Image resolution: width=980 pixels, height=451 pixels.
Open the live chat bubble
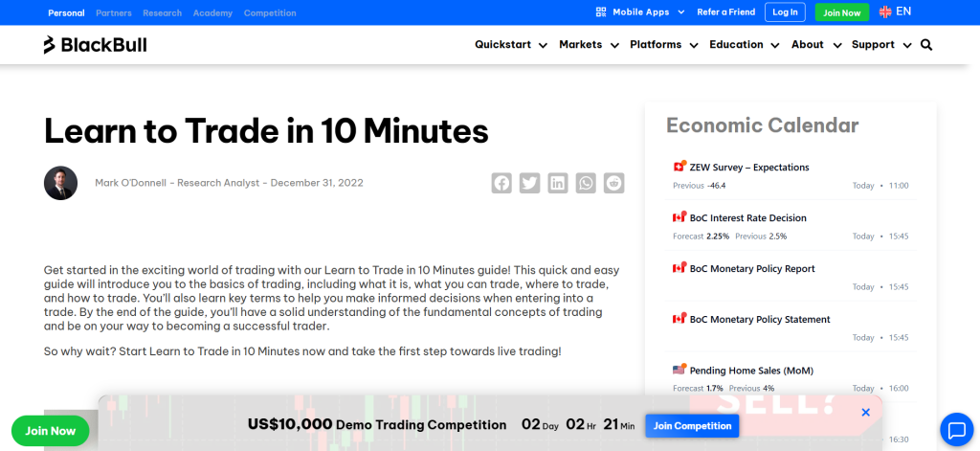[x=956, y=428]
